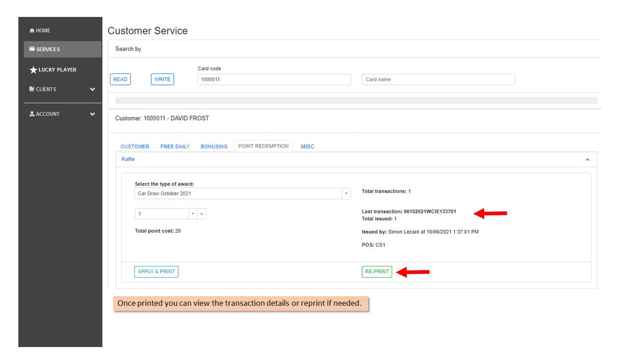Click the award type dropdown arrow
Screen dimensions: 624x364
click(x=346, y=193)
